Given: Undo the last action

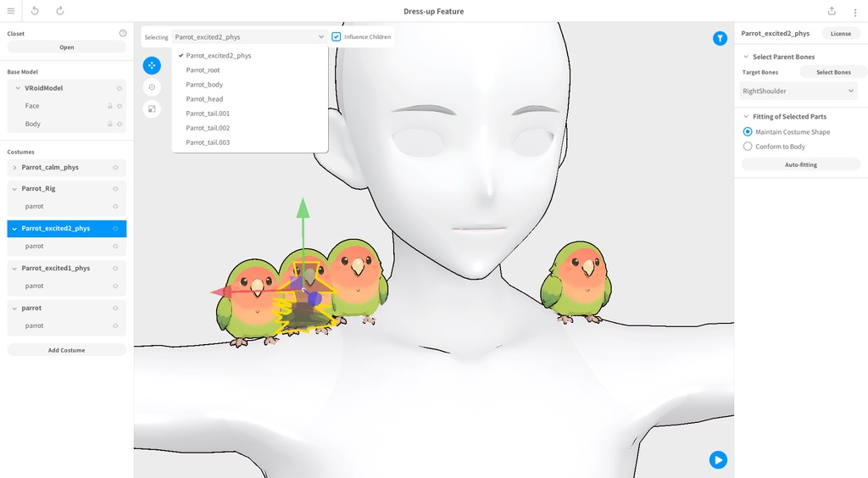Looking at the screenshot, I should coord(34,11).
